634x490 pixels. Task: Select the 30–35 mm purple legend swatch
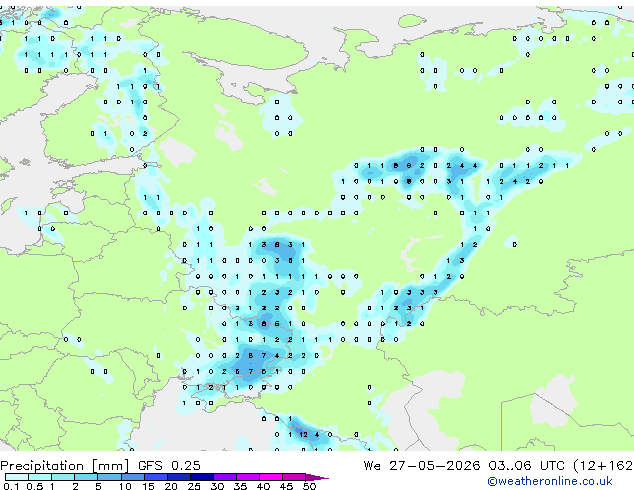tap(224, 477)
